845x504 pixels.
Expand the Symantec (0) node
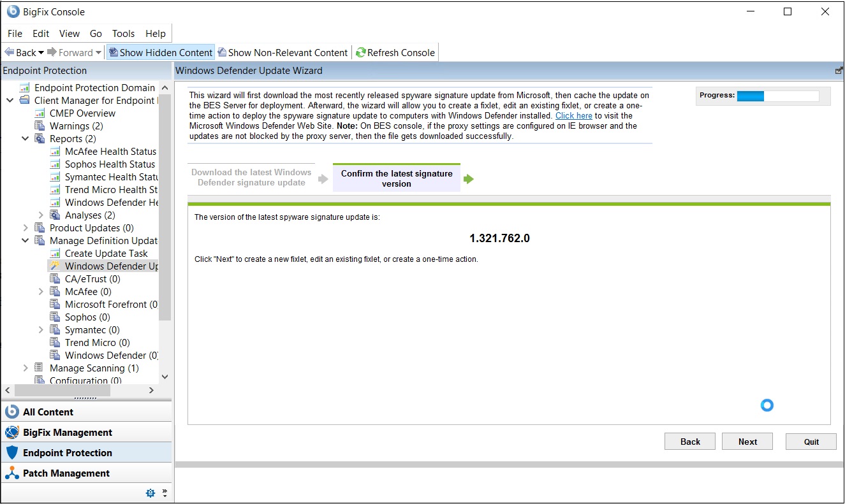(40, 330)
